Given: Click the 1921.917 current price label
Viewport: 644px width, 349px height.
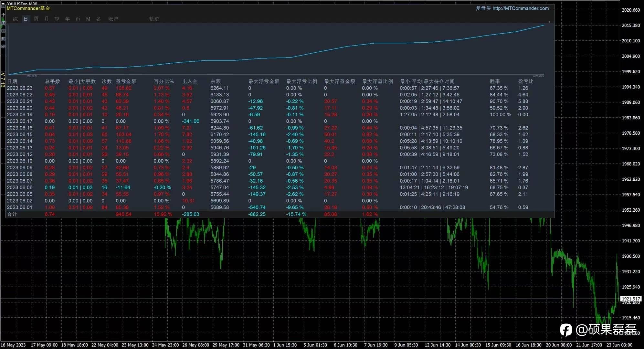Looking at the screenshot, I should coord(630,299).
